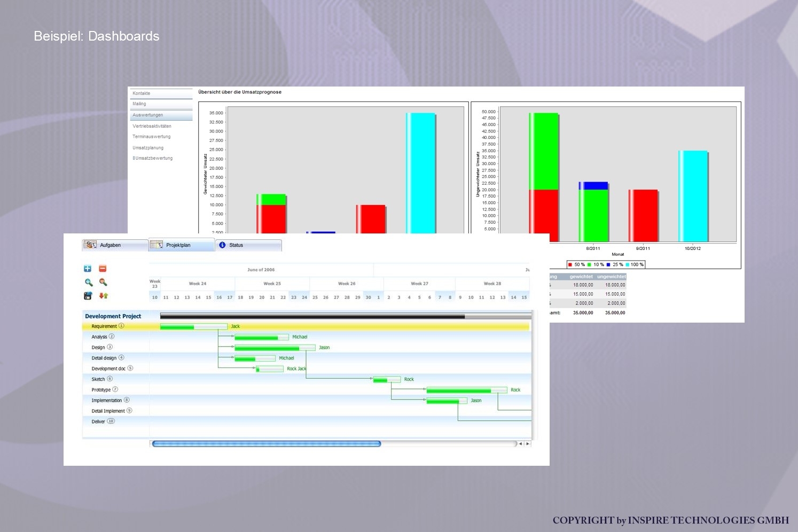The image size is (798, 532).
Task: Click the Übersicht über die Umsatzprognose heading
Action: point(240,92)
